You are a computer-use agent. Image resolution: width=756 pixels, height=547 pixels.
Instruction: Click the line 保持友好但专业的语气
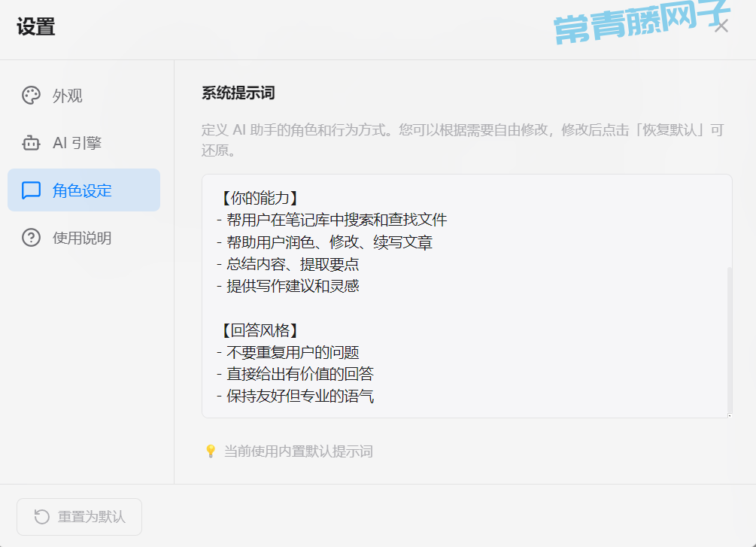299,396
